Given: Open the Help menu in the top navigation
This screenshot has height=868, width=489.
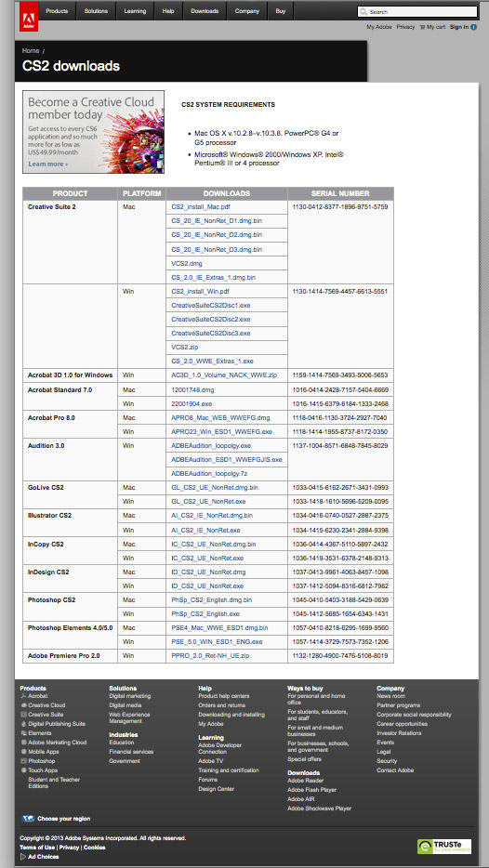Looking at the screenshot, I should pyautogui.click(x=168, y=11).
